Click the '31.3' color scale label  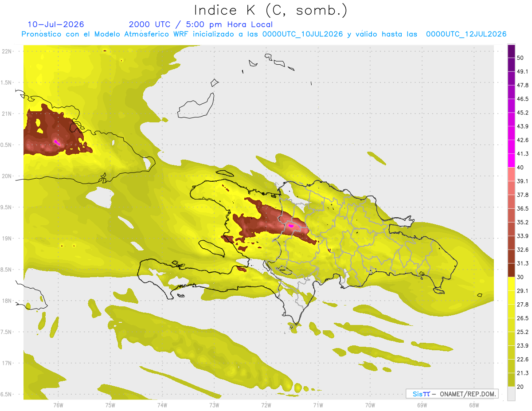pyautogui.click(x=523, y=263)
